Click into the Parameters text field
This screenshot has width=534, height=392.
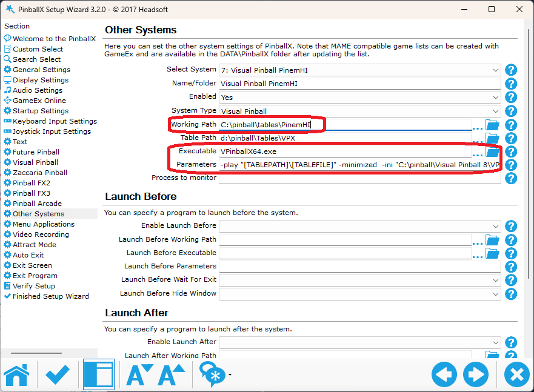pyautogui.click(x=359, y=165)
